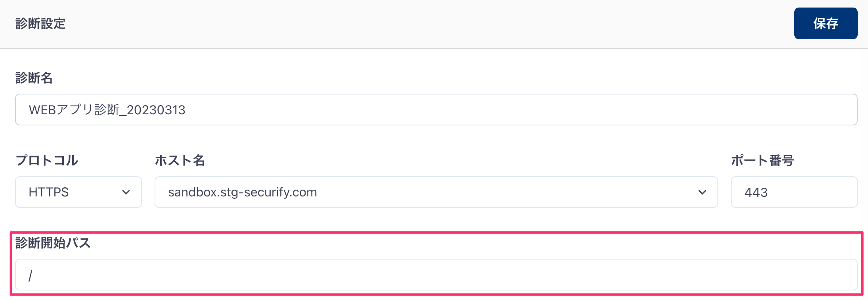
Task: Click the WEBアプリ診断_20230313 name text
Action: (107, 110)
